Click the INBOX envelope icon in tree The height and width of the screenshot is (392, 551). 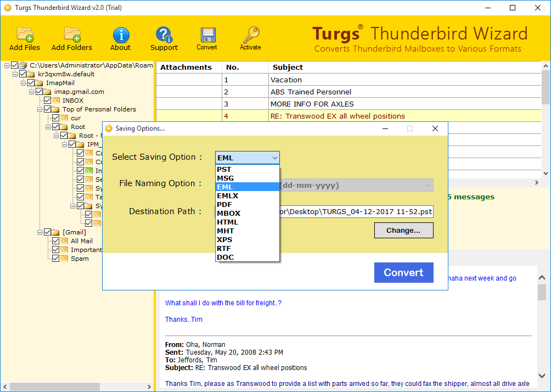click(56, 100)
